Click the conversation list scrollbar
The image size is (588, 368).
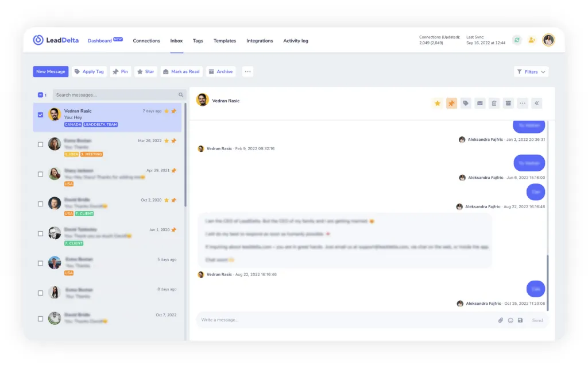(185, 155)
